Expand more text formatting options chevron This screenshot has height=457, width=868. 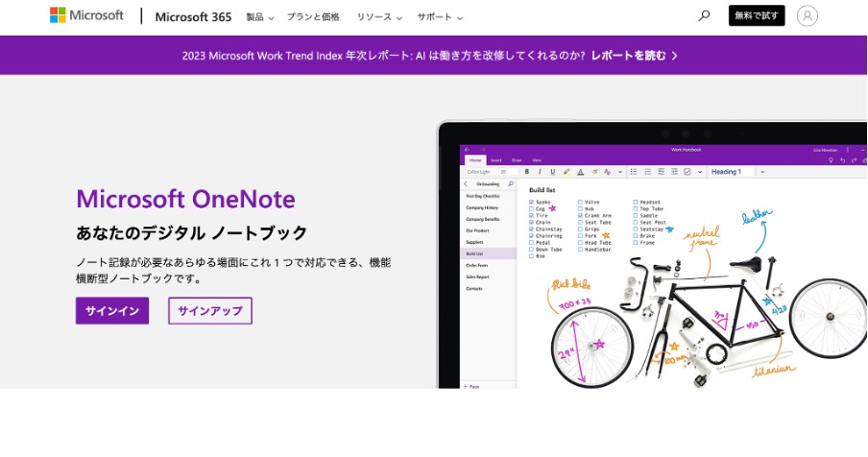(x=620, y=172)
